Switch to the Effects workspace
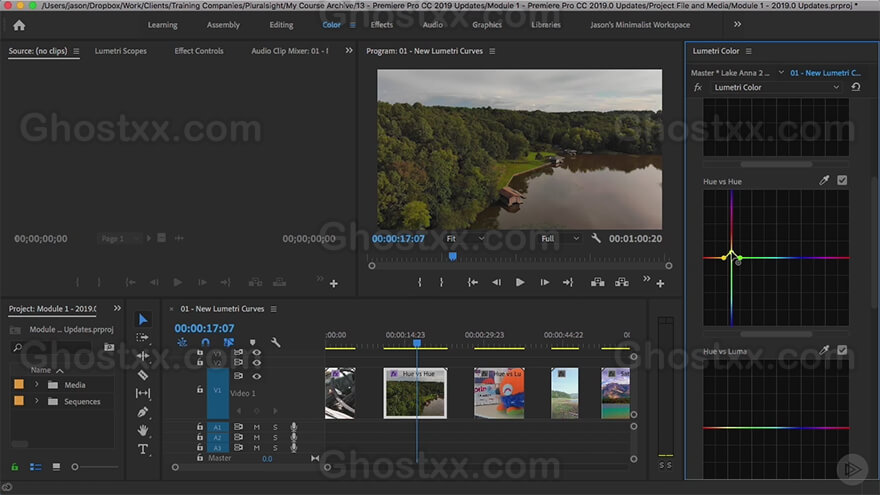The width and height of the screenshot is (880, 495). [382, 25]
